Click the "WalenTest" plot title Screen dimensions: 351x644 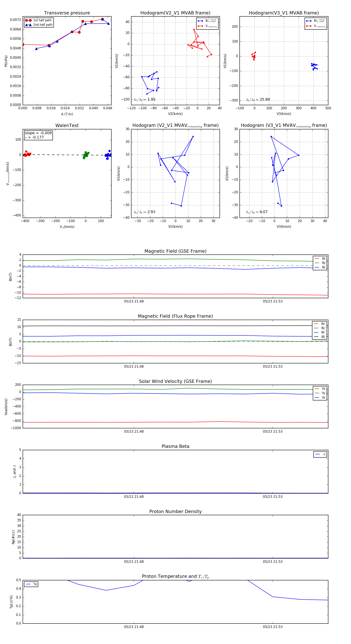point(67,125)
